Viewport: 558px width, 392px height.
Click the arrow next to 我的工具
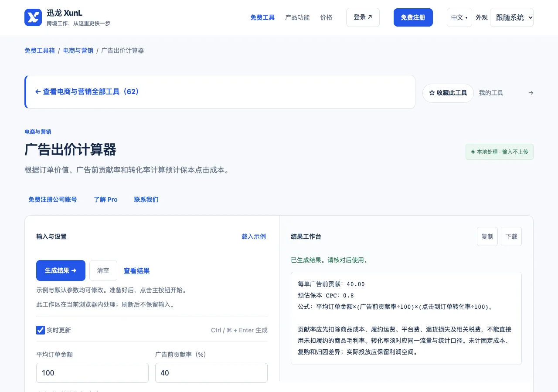coord(531,93)
